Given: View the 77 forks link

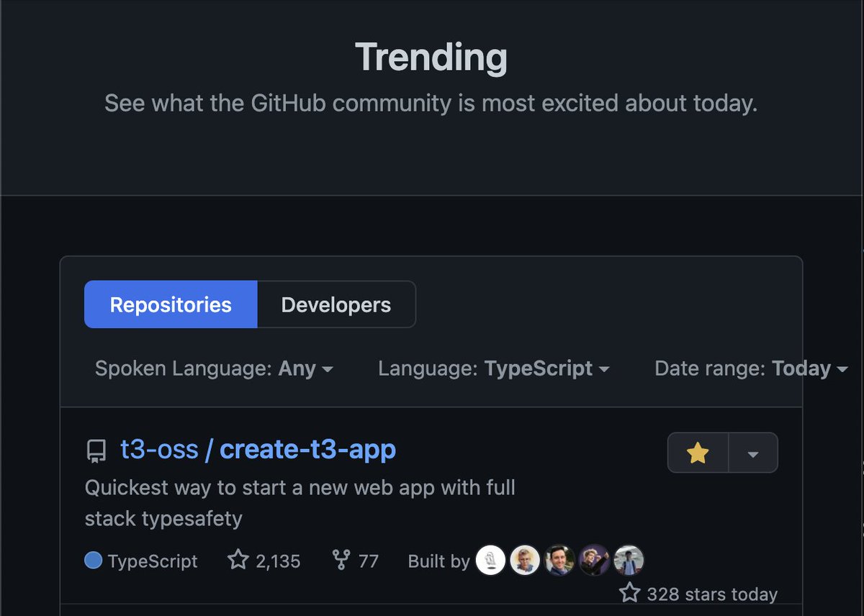Looking at the screenshot, I should click(355, 561).
